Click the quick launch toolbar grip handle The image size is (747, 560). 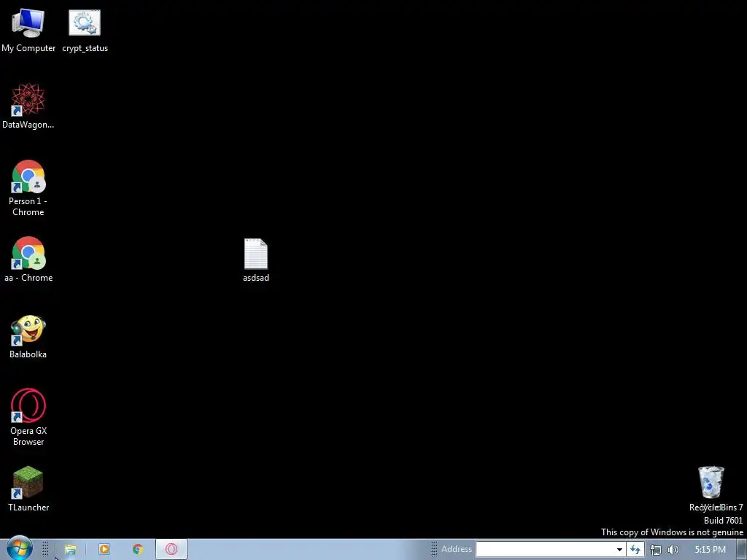[x=45, y=549]
